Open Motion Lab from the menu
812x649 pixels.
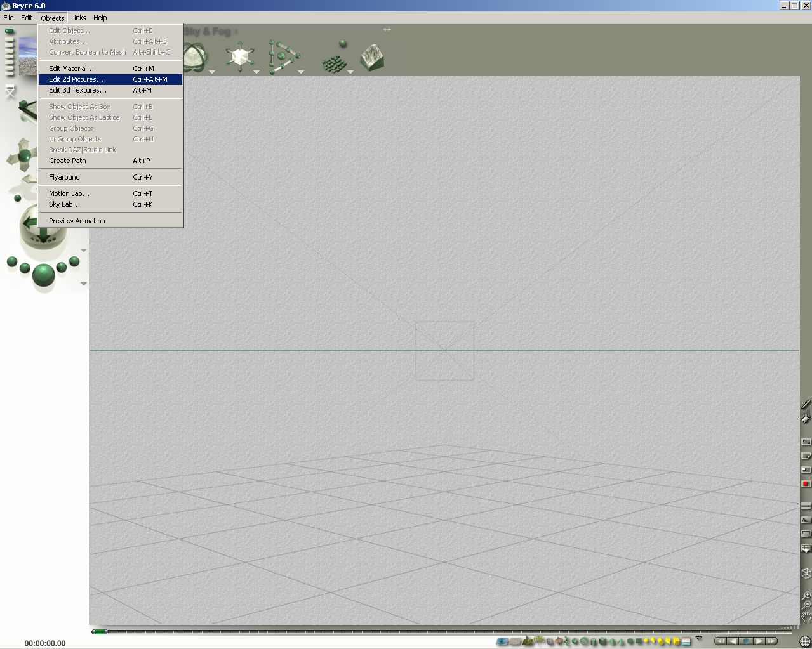click(x=110, y=193)
